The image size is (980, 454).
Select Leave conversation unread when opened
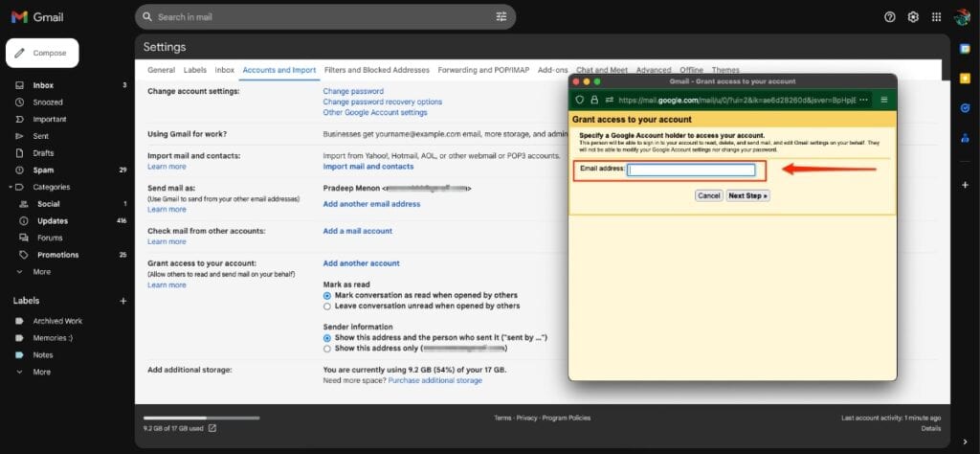point(327,306)
